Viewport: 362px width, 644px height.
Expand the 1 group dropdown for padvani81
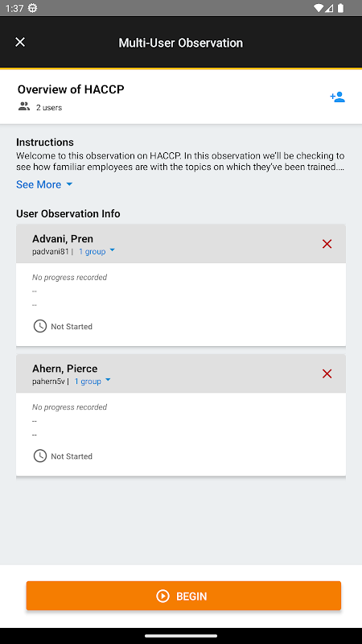point(97,251)
